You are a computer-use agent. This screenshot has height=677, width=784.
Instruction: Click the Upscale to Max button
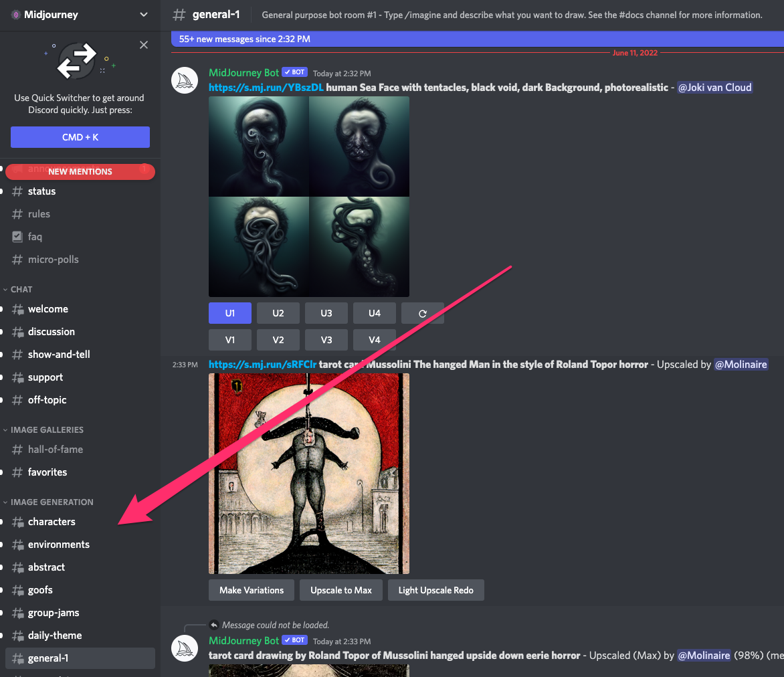(341, 590)
